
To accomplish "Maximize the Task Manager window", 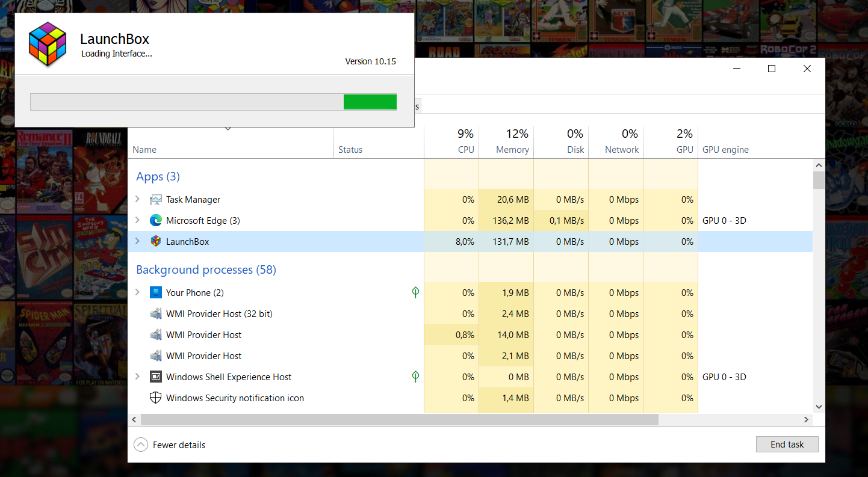I will tap(772, 69).
